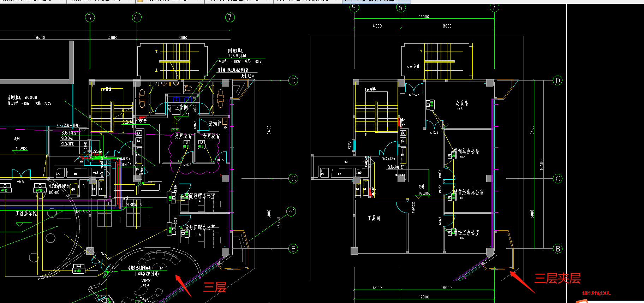
Task: Click the 0.8KW power value
Action: [x=236, y=61]
